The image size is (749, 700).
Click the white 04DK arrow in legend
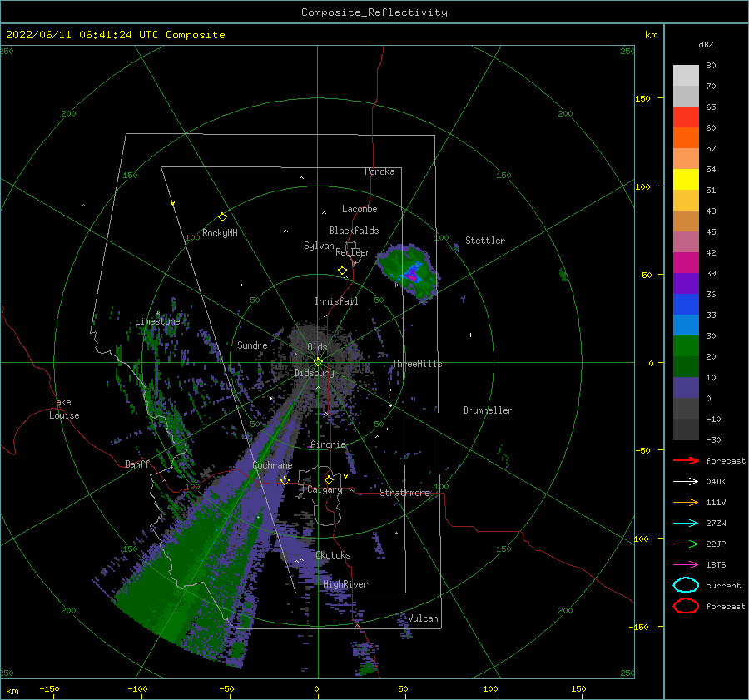pos(686,481)
